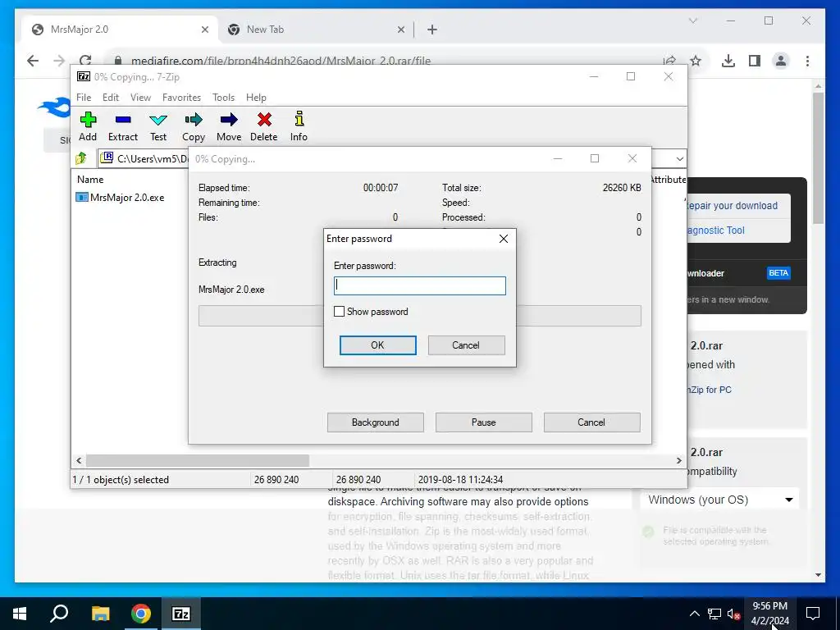Click the Diagnostic Tool link
The image size is (840, 630).
tap(715, 231)
